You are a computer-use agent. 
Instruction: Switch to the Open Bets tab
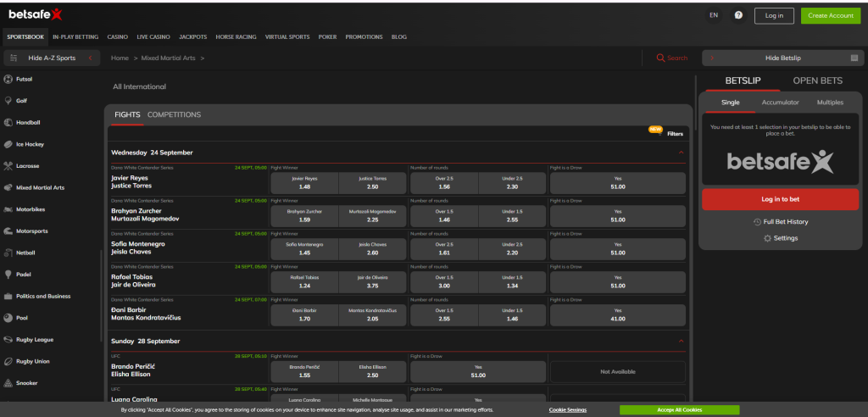(x=818, y=81)
